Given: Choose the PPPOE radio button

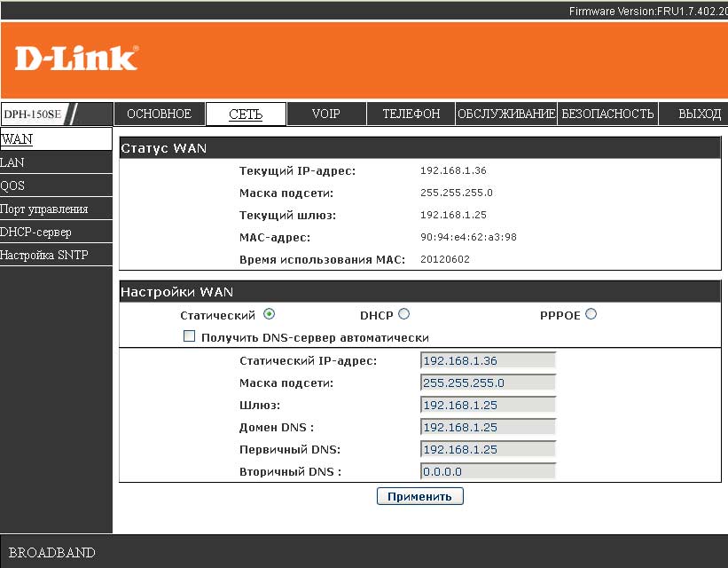Looking at the screenshot, I should tap(591, 314).
